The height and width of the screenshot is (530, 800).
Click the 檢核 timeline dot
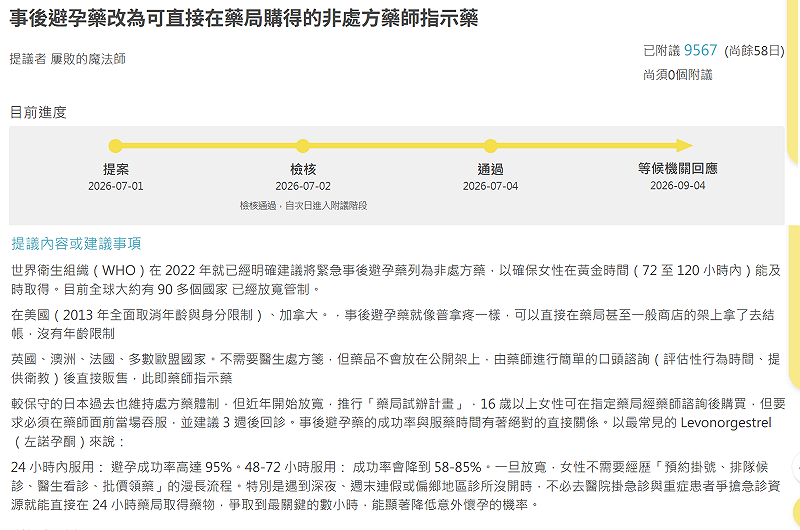pos(303,146)
